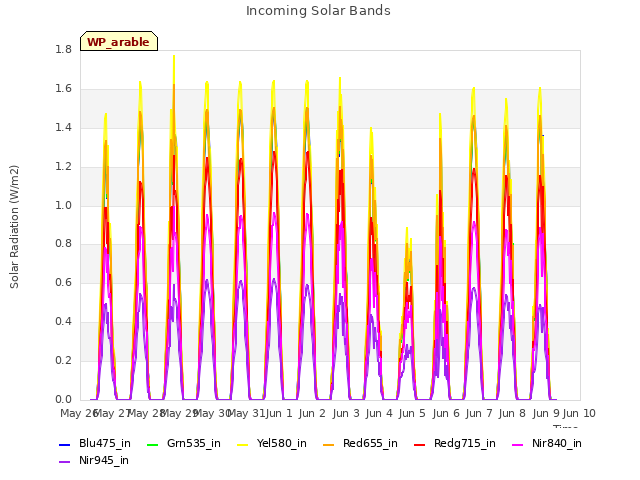Click the 1.2 y-axis tick label
The width and height of the screenshot is (640, 480).
coord(63,167)
